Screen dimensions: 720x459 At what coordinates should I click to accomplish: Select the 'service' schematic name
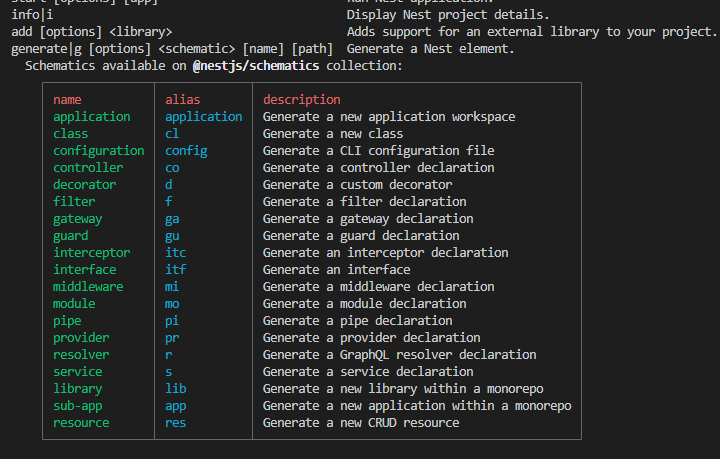click(x=78, y=371)
